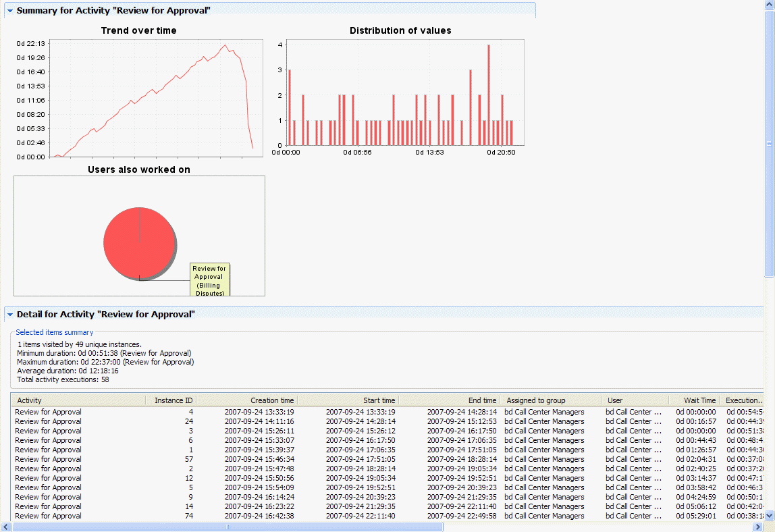Select the Review for Approval row with instance 4

(x=387, y=412)
